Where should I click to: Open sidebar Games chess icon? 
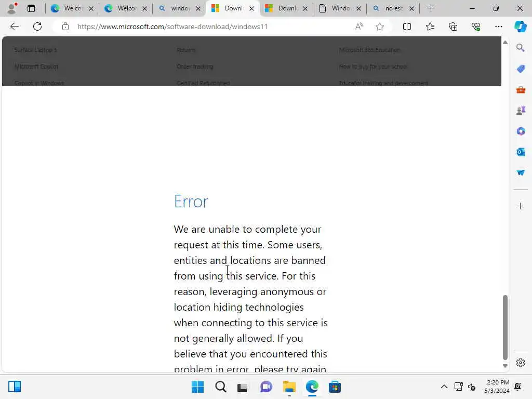(x=521, y=110)
